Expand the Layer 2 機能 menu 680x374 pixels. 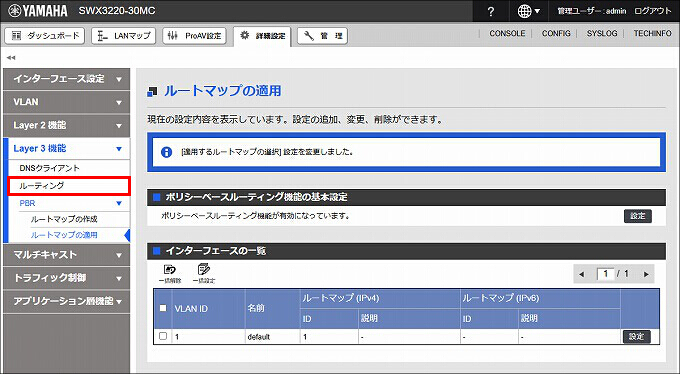(66, 125)
